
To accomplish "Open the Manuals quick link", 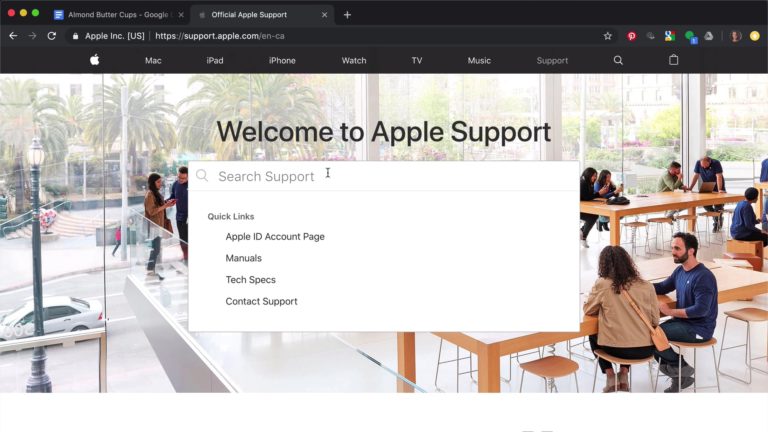I will (x=243, y=258).
